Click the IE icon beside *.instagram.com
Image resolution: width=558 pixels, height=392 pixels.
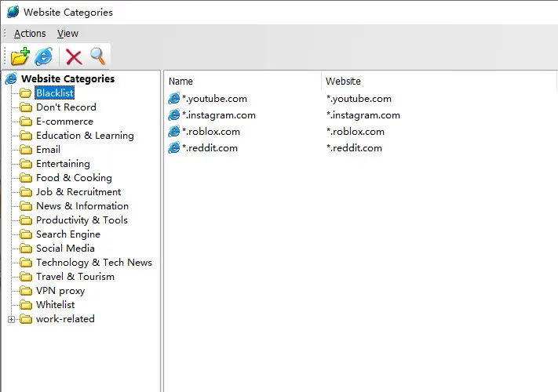coord(173,114)
